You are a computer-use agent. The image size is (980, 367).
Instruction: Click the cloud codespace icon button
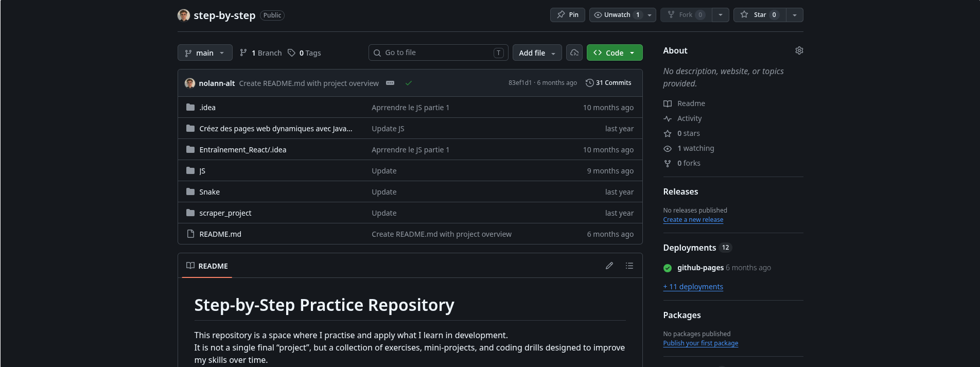pyautogui.click(x=574, y=53)
